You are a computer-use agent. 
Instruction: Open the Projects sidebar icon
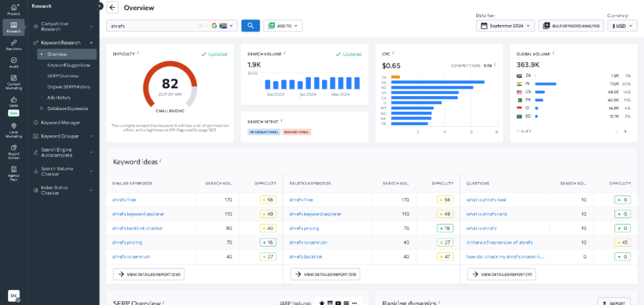pos(14,9)
